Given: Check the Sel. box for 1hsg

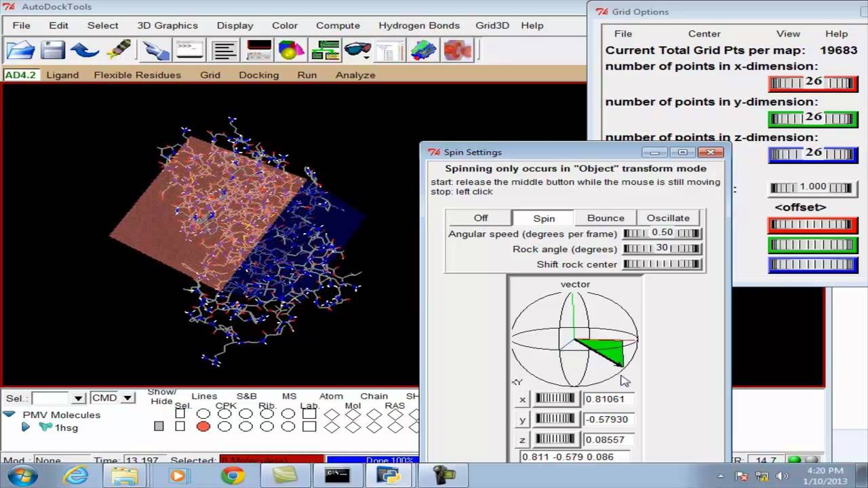Looking at the screenshot, I should pyautogui.click(x=180, y=426).
